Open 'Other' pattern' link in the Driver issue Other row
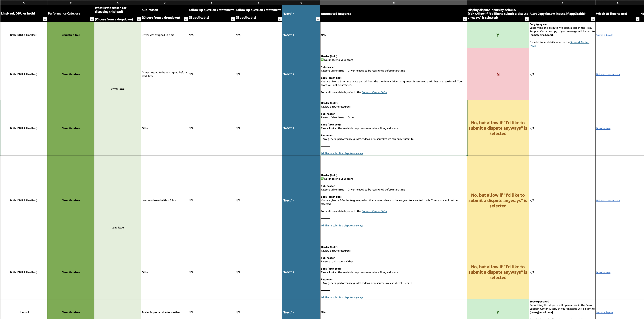 pyautogui.click(x=603, y=128)
